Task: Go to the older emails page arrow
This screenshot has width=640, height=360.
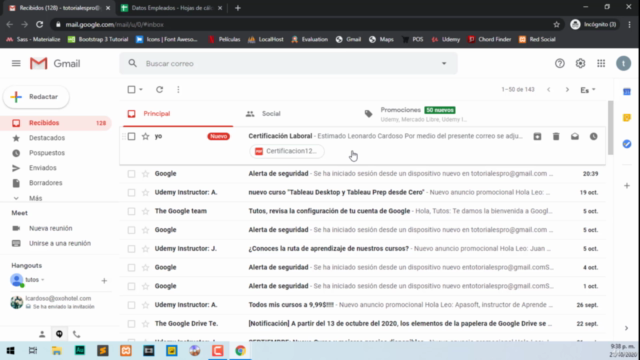Action: click(x=567, y=89)
